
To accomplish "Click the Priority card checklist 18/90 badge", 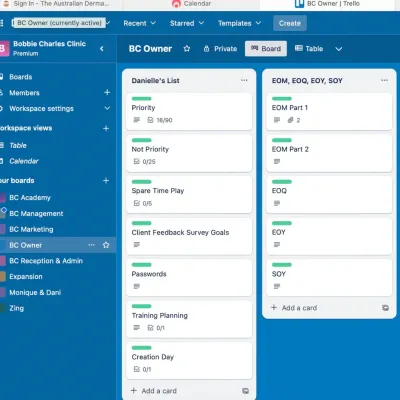I will click(x=160, y=120).
